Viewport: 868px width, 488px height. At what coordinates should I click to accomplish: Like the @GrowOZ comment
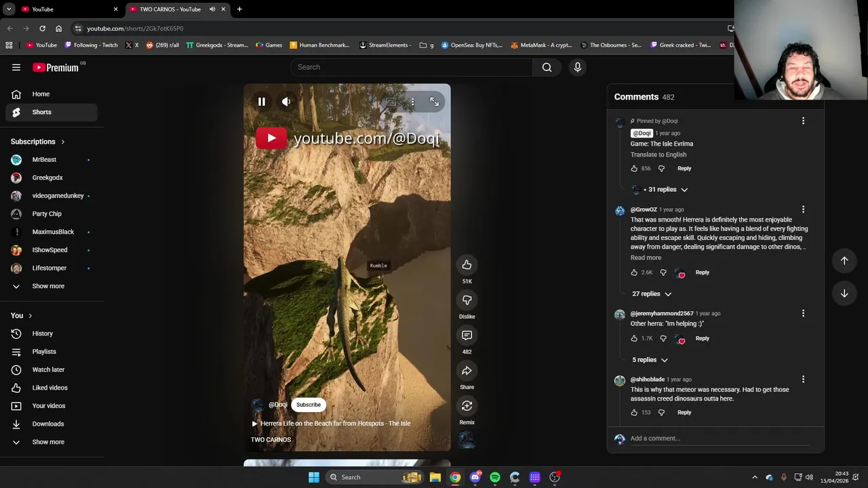click(x=634, y=272)
